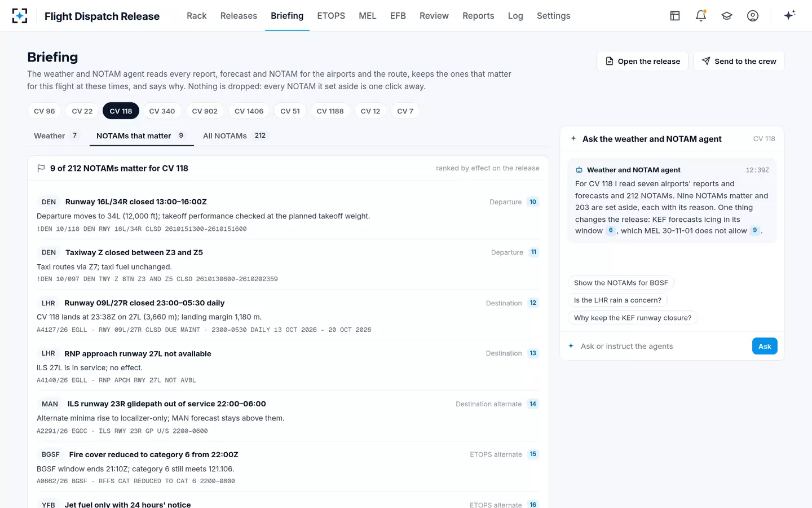Click the Flight Dispatch Release logo icon
The height and width of the screenshot is (508, 812).
[20, 16]
